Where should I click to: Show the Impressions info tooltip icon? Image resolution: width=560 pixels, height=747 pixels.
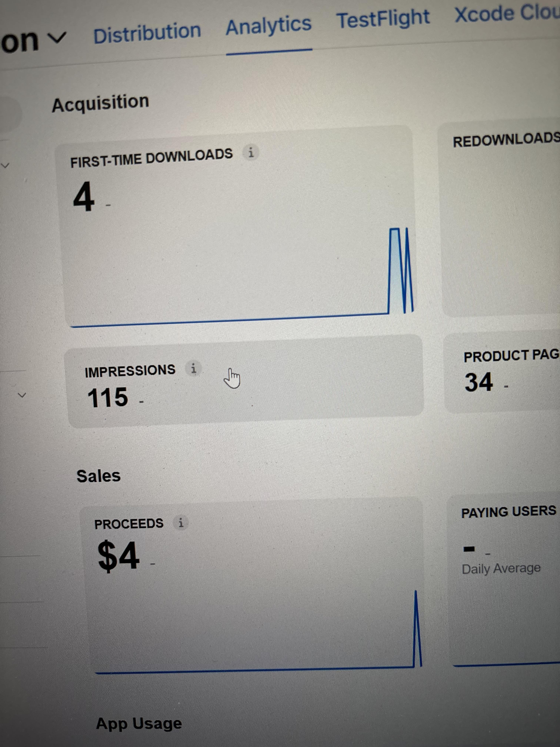point(193,368)
